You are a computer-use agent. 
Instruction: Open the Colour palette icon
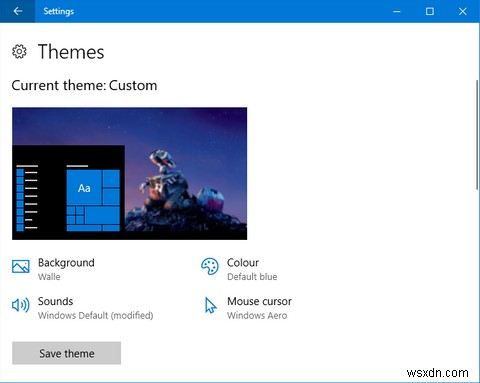[x=210, y=266]
